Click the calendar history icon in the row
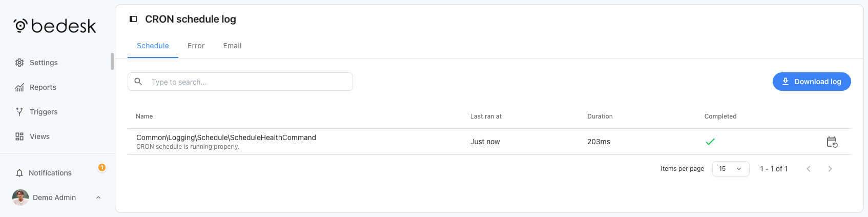 pyautogui.click(x=832, y=142)
